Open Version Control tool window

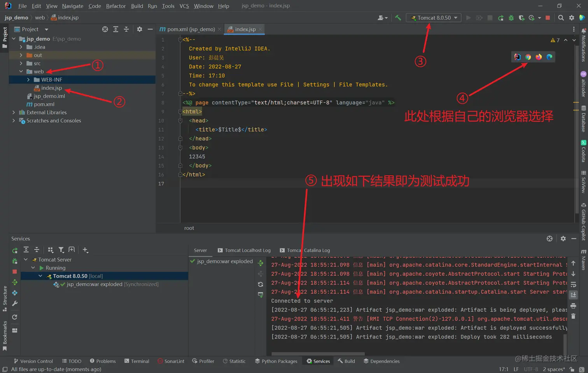click(33, 361)
